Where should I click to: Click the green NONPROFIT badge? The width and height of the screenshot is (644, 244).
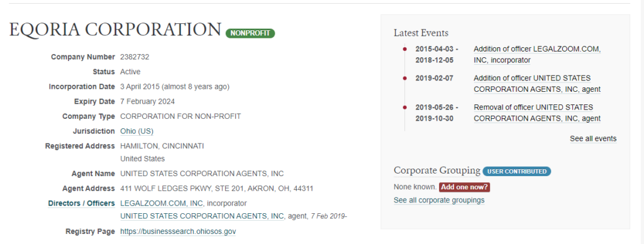[x=250, y=33]
